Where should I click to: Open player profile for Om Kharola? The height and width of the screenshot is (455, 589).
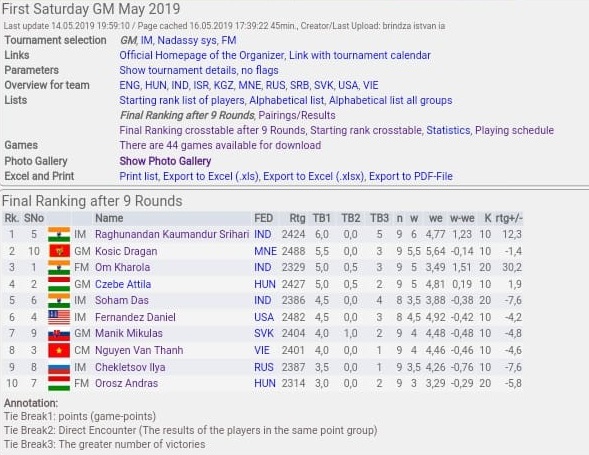coord(122,268)
